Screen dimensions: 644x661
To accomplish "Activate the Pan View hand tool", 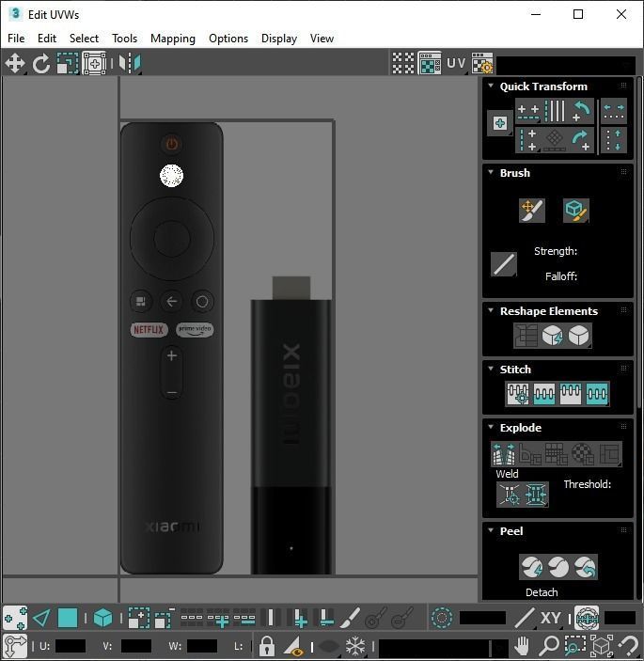I will [522, 645].
